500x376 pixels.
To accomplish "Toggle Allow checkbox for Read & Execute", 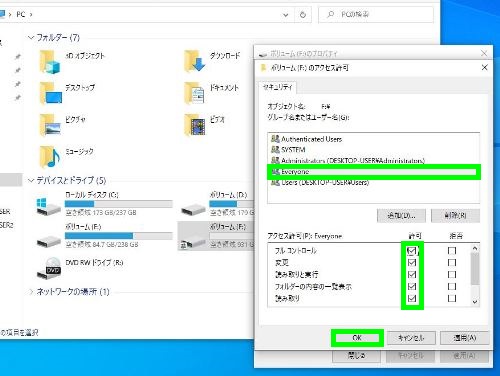I will 412,274.
